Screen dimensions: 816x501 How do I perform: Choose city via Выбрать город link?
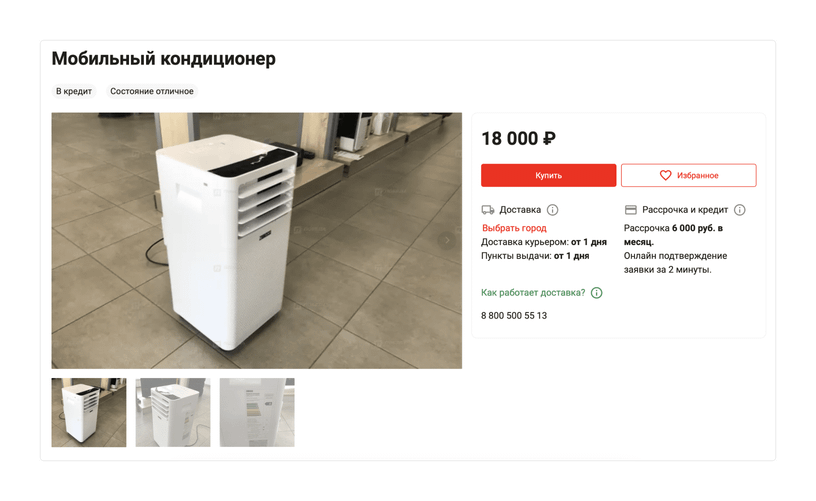click(514, 228)
